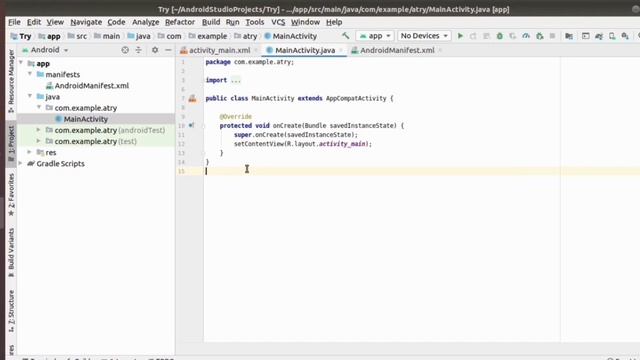Click Run with Coverage icon right of Debug

[x=513, y=36]
